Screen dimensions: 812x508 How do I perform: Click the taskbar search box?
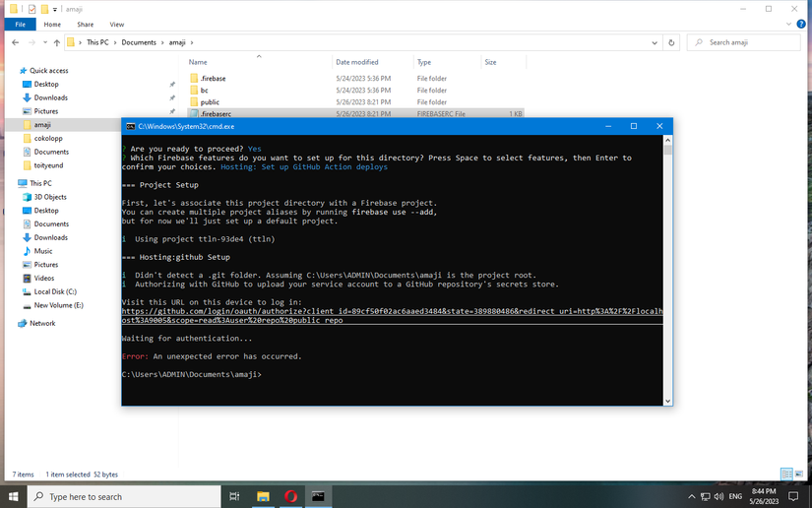(x=124, y=496)
